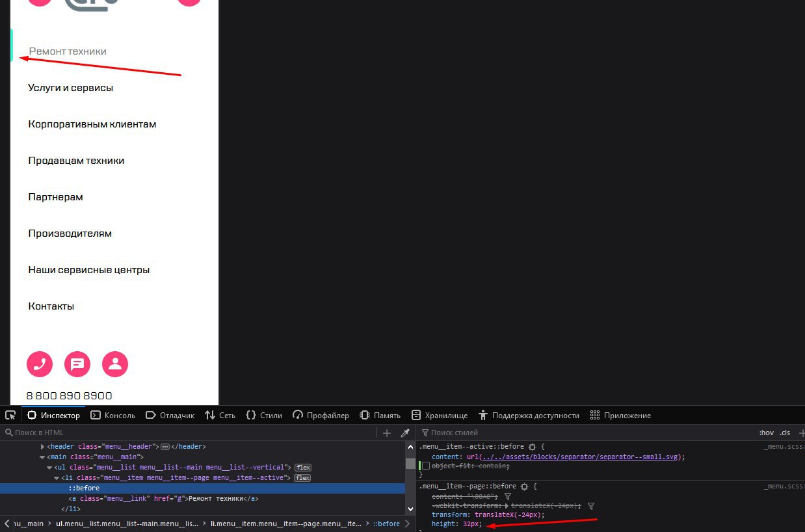
Task: Toggle the .cls class panel
Action: pos(785,432)
